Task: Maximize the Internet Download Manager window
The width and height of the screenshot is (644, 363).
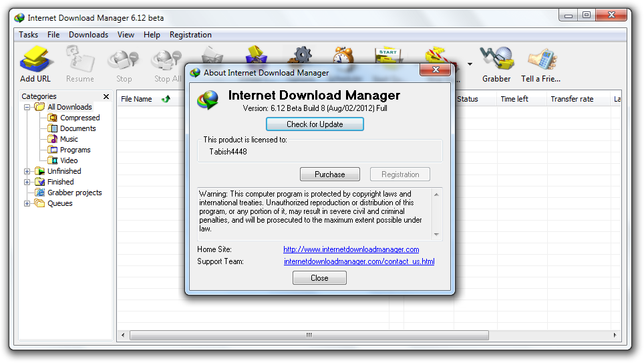Action: pyautogui.click(x=587, y=15)
